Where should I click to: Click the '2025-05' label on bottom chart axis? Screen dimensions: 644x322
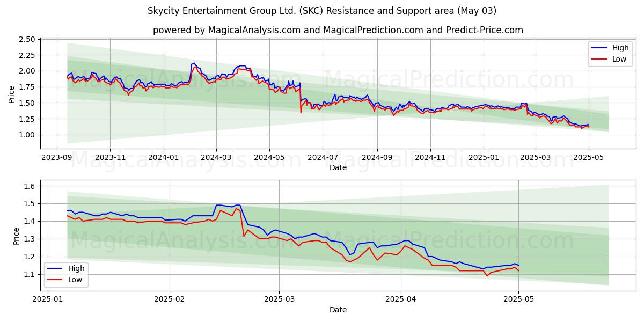pyautogui.click(x=518, y=300)
